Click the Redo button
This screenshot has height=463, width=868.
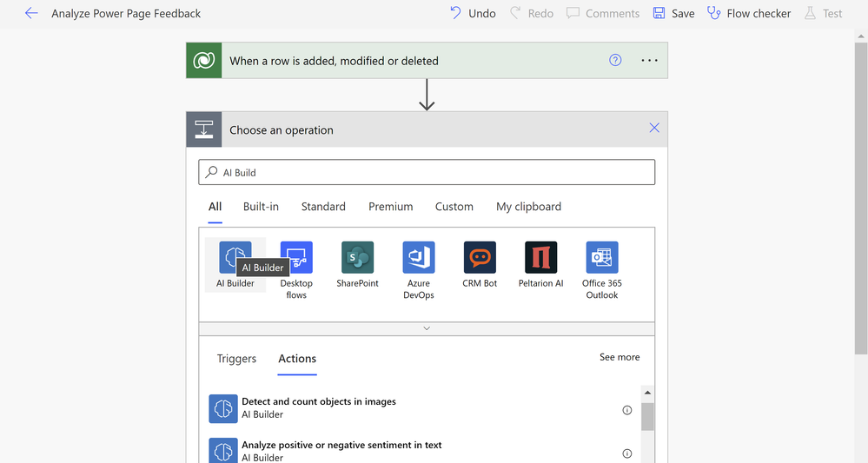click(x=532, y=13)
